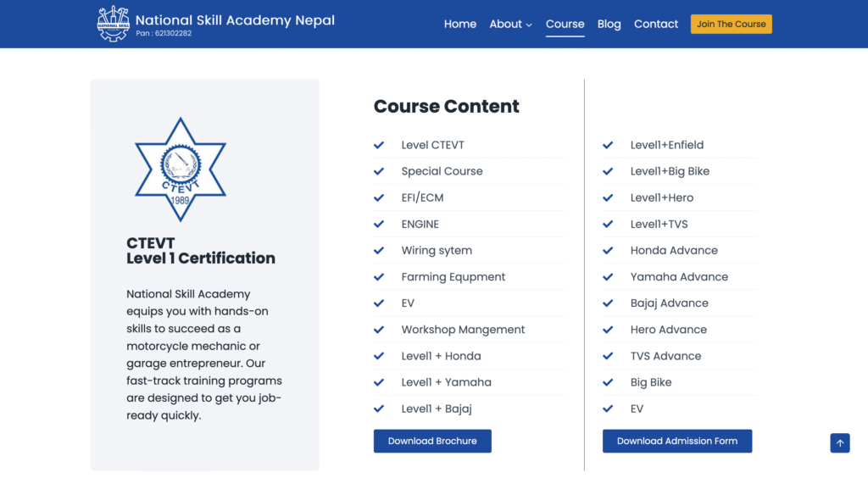868x489 pixels.
Task: Click the checkmark beside Level1+Enfield
Action: click(x=608, y=145)
